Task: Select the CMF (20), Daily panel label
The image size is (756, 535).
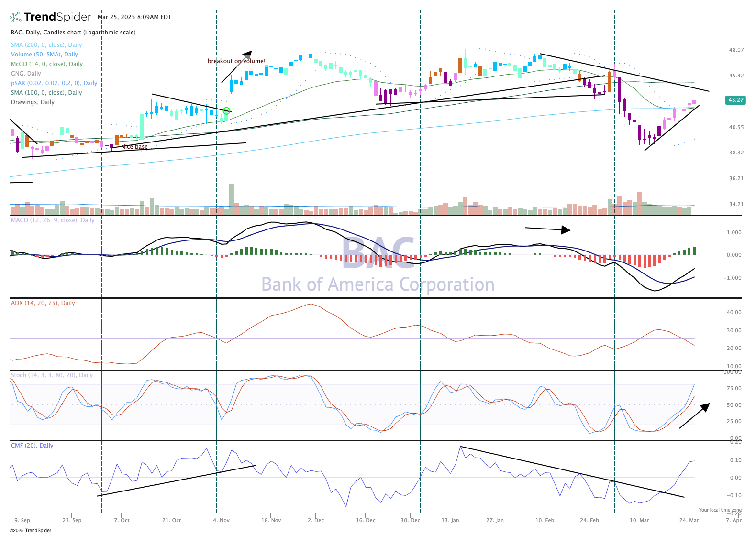Action: tap(32, 446)
